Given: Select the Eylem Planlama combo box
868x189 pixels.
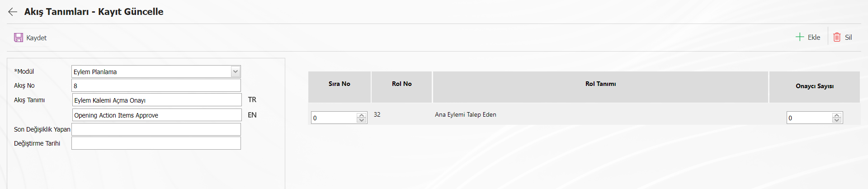Looking at the screenshot, I should [151, 71].
